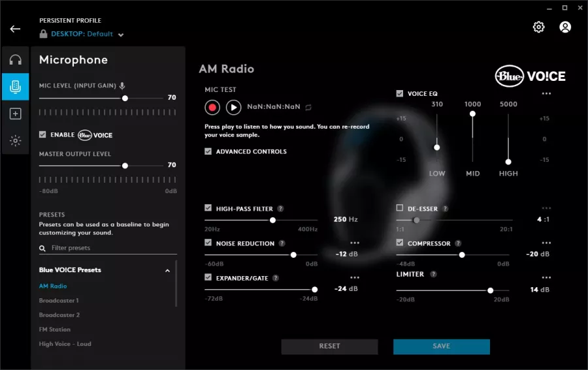
Task: Open the user account icon
Action: pyautogui.click(x=565, y=27)
